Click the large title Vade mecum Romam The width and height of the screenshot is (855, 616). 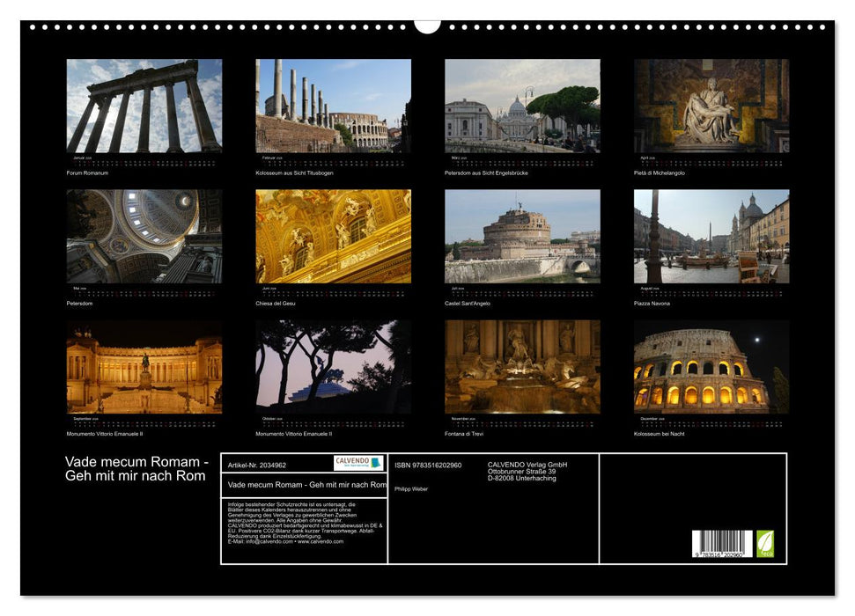coord(136,469)
